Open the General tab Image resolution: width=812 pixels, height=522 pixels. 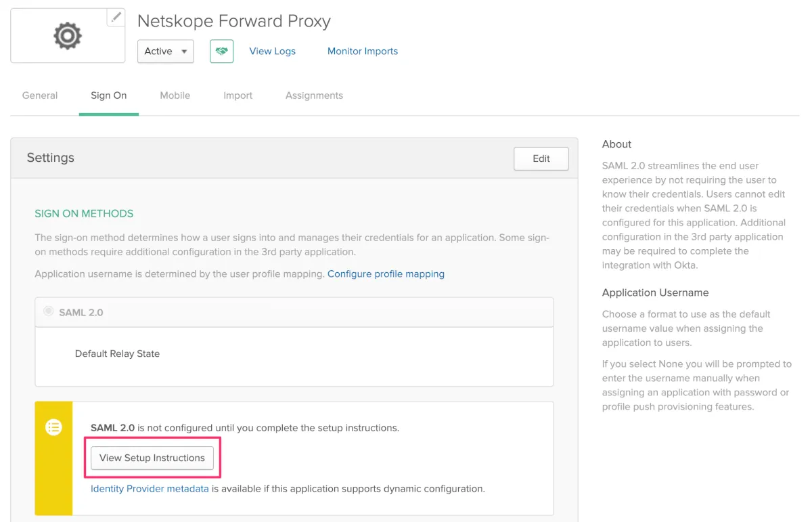(x=40, y=95)
